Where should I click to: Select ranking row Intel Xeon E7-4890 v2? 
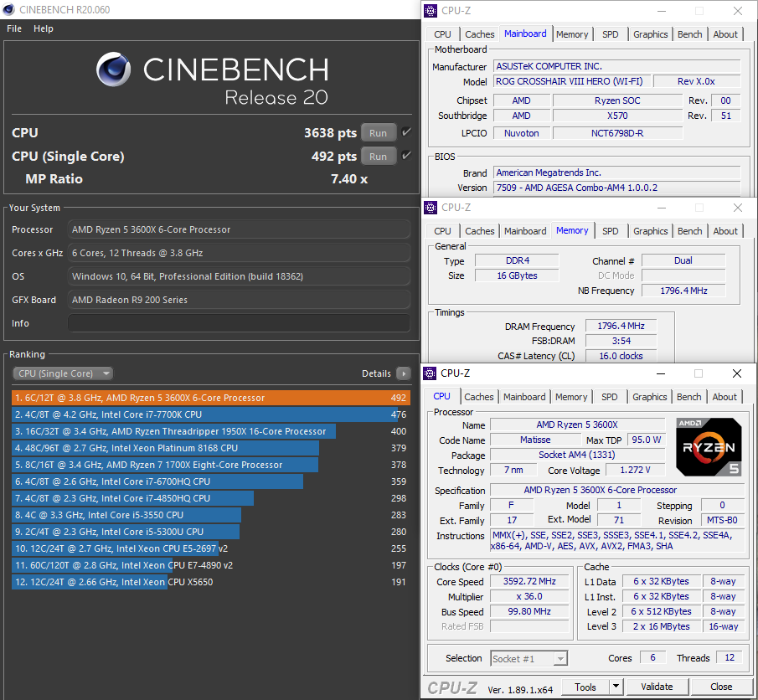[x=211, y=565]
